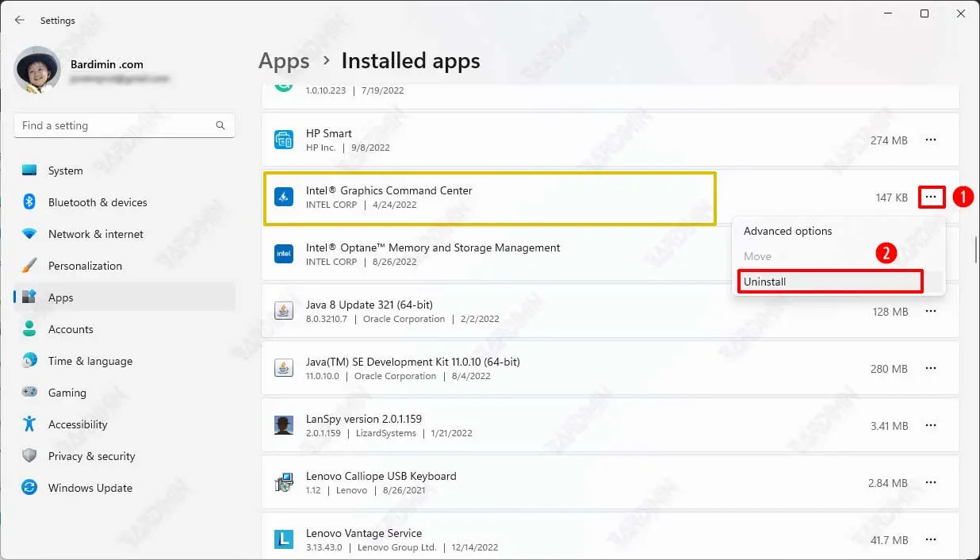
Task: Open more options for LanSpy
Action: tap(931, 426)
